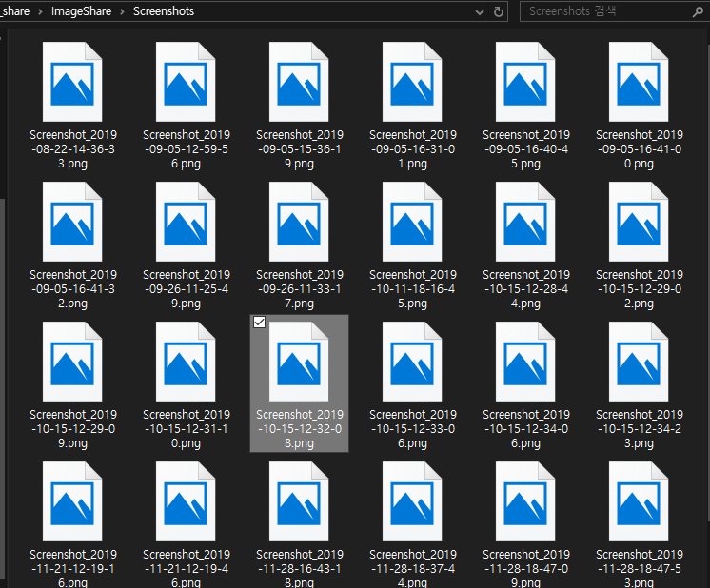Viewport: 710px width, 588px height.
Task: Select the file icon for Screenshot_2019-09-05-16-41-00.png
Action: tap(639, 82)
